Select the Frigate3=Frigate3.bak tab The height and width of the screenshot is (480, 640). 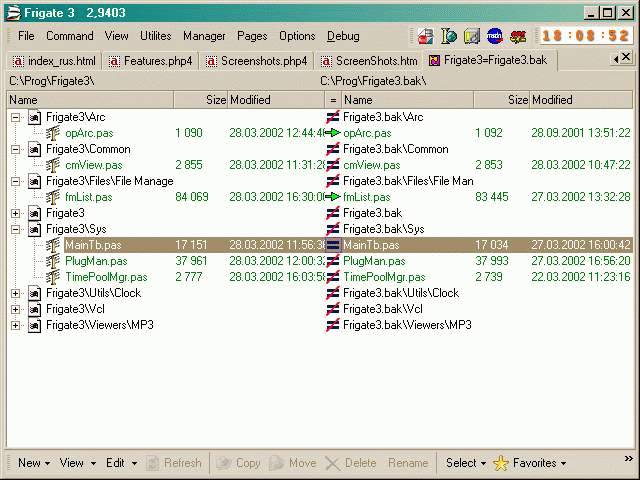tap(488, 60)
